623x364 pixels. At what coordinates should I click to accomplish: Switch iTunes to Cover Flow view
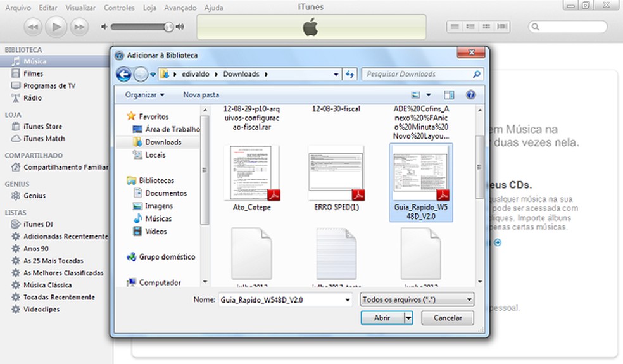click(x=502, y=27)
